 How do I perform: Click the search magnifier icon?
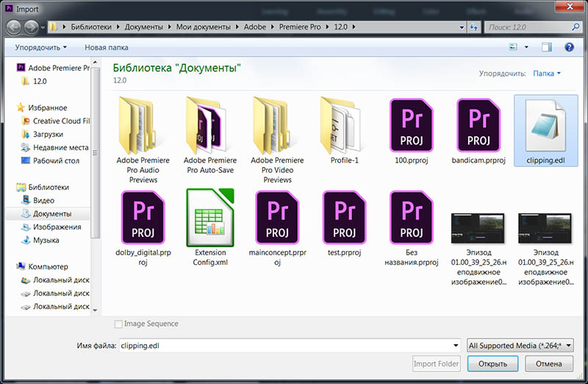point(576,27)
